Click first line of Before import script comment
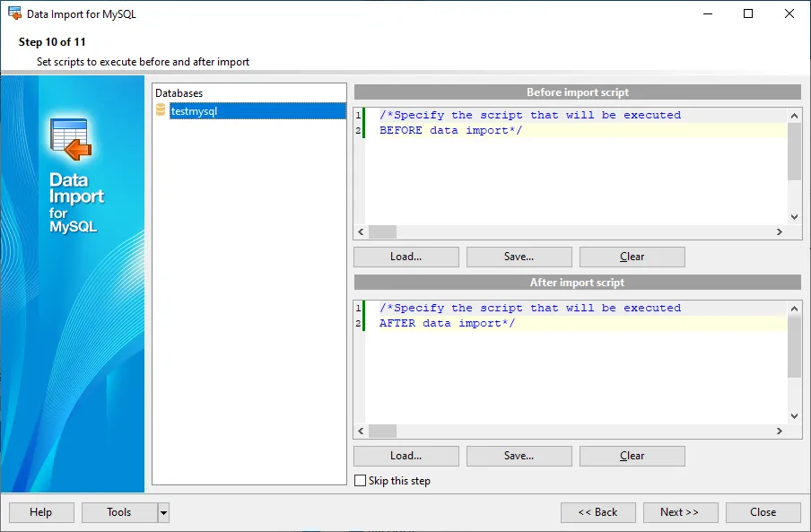Viewport: 811px width, 532px height. [530, 115]
